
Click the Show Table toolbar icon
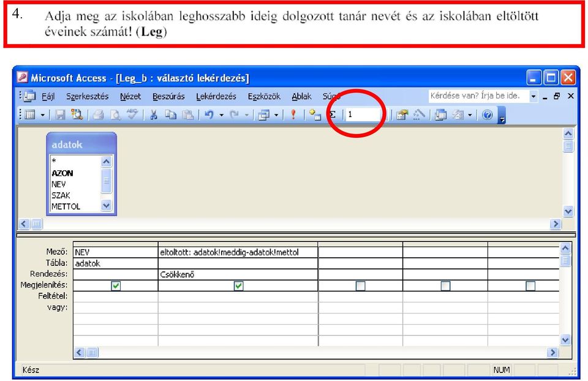pos(315,115)
